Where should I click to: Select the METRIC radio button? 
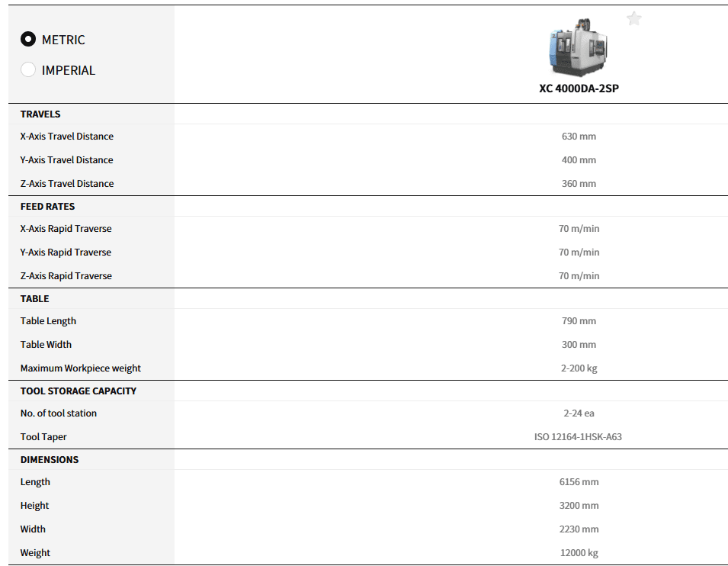coord(28,40)
